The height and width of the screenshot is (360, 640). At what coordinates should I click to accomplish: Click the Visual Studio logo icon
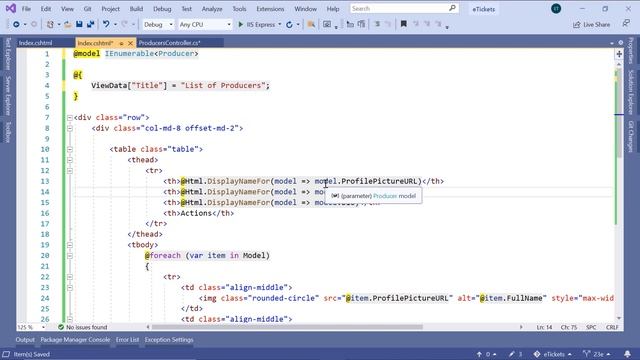click(x=11, y=8)
